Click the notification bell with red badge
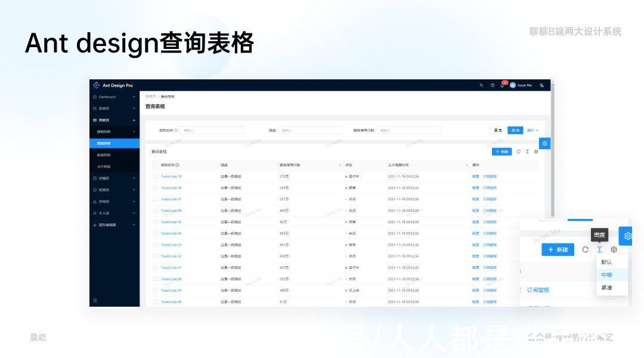 click(x=503, y=85)
